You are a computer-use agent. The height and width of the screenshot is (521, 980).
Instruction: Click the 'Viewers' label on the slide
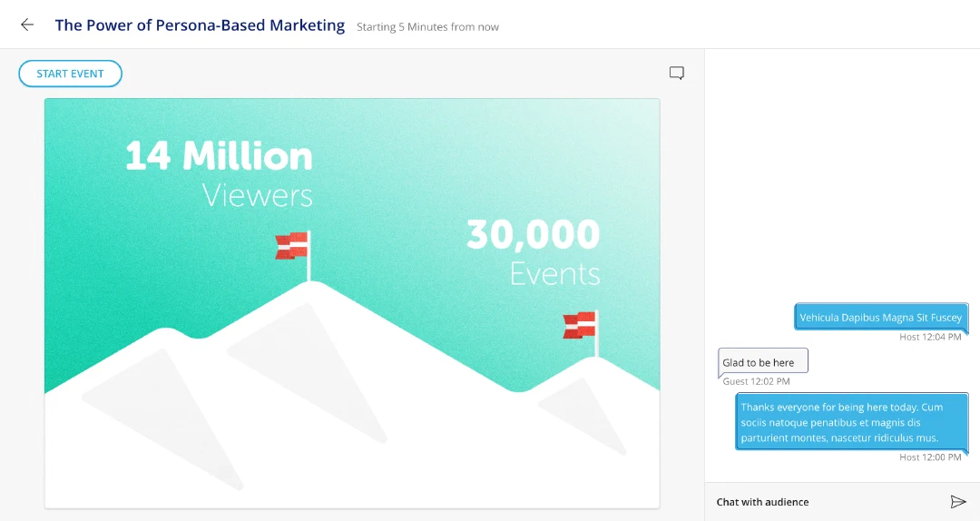[258, 195]
